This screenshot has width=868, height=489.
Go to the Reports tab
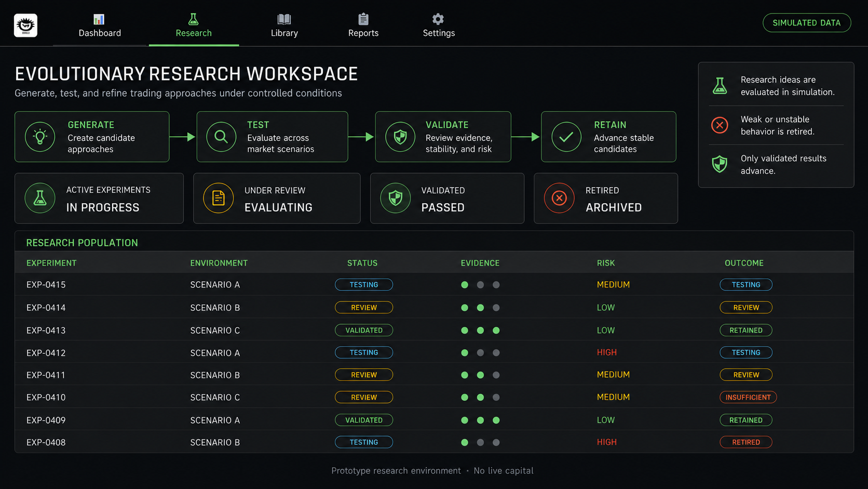[x=363, y=25]
